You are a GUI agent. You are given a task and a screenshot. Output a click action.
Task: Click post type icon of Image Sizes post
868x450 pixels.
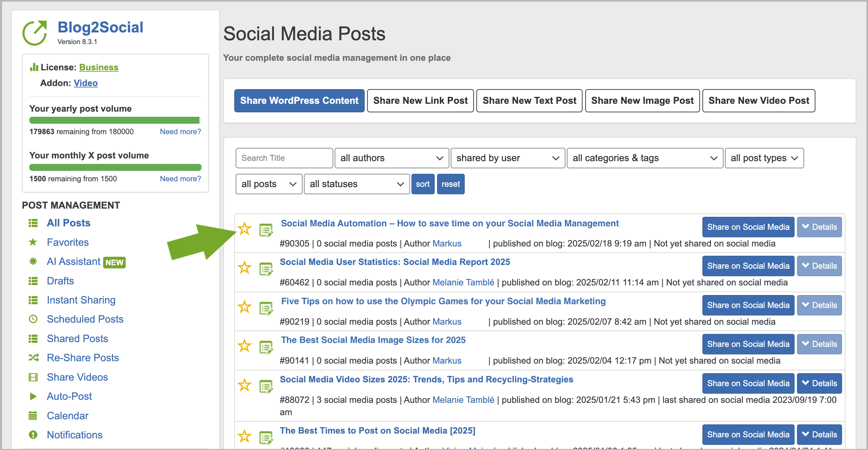click(x=266, y=347)
